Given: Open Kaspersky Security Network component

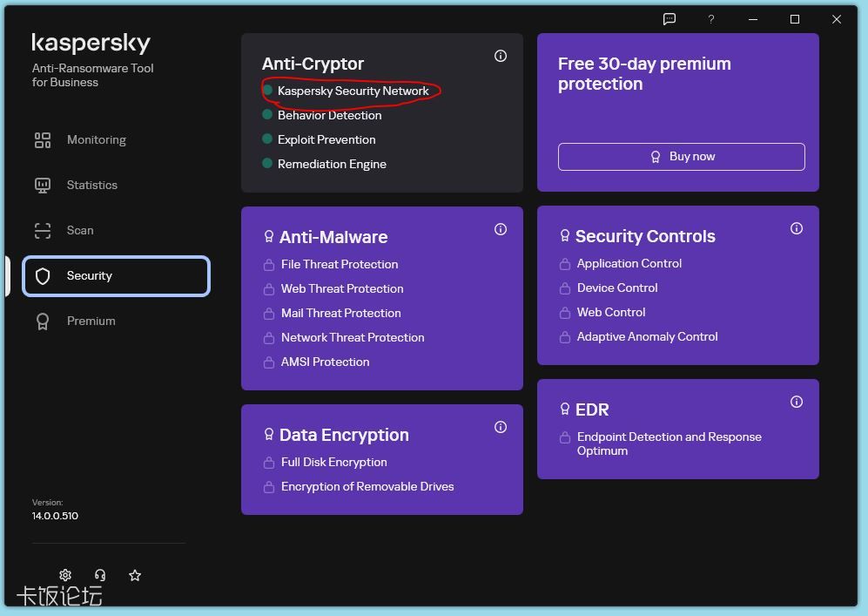Looking at the screenshot, I should [353, 91].
